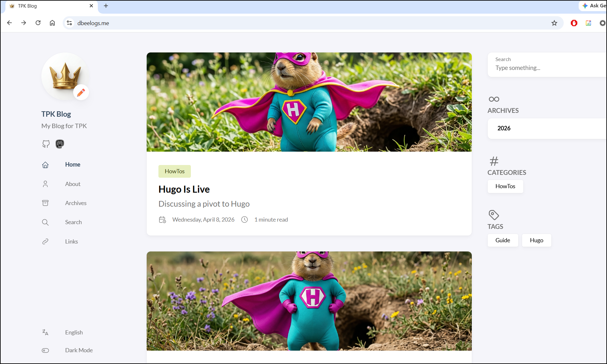This screenshot has height=364, width=607.
Task: Click the HowTos category badge
Action: [174, 171]
